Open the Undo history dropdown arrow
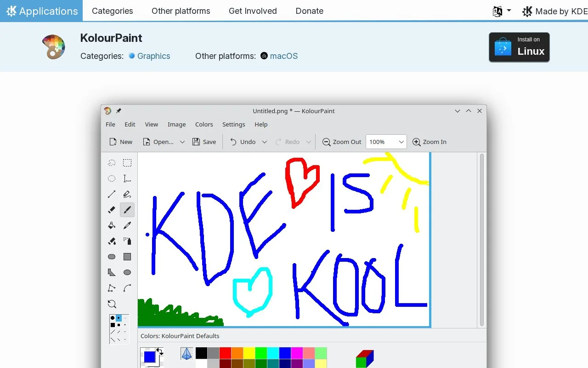 [264, 142]
